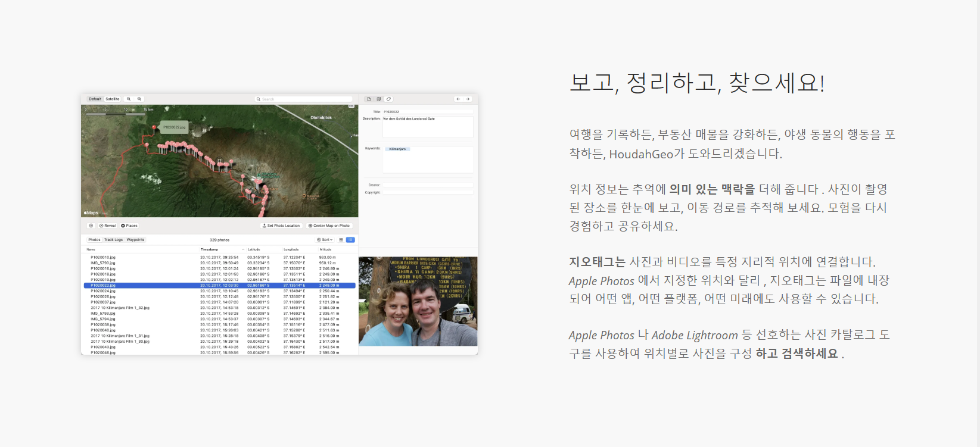Image resolution: width=980 pixels, height=447 pixels.
Task: Click the Kilimanjaro keyword tag
Action: pos(397,149)
